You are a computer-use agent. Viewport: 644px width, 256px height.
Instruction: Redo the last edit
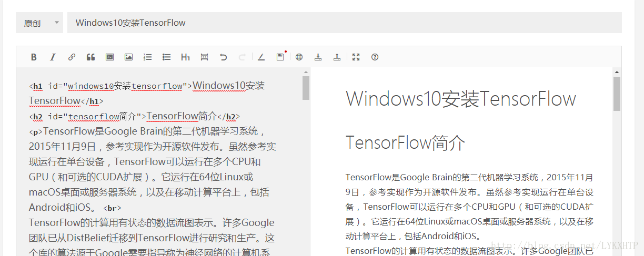coord(242,57)
